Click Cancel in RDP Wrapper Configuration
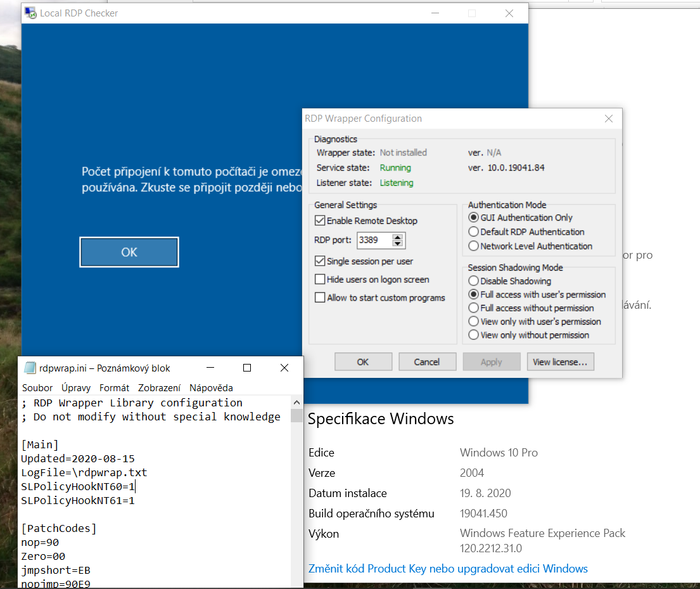The width and height of the screenshot is (700, 589). (427, 362)
